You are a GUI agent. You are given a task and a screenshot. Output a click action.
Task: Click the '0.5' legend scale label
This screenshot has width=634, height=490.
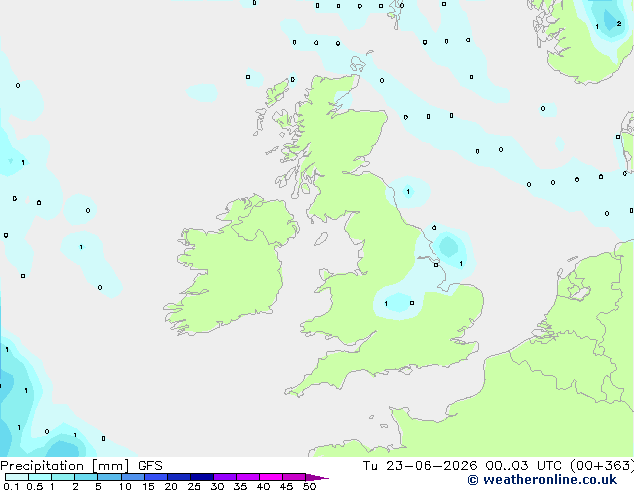[34, 486]
